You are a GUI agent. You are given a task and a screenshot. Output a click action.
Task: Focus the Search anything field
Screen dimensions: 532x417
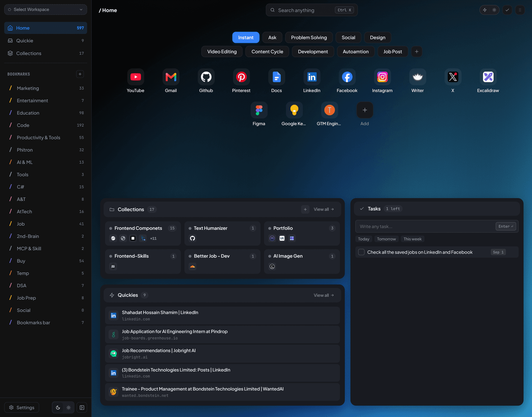click(x=312, y=10)
